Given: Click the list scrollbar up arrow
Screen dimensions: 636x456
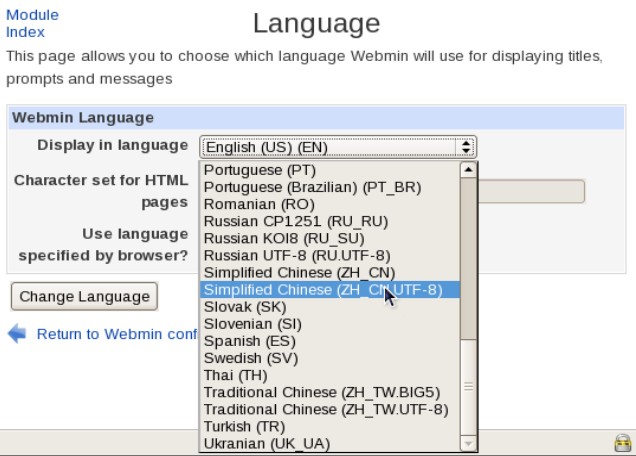Looking at the screenshot, I should click(468, 170).
